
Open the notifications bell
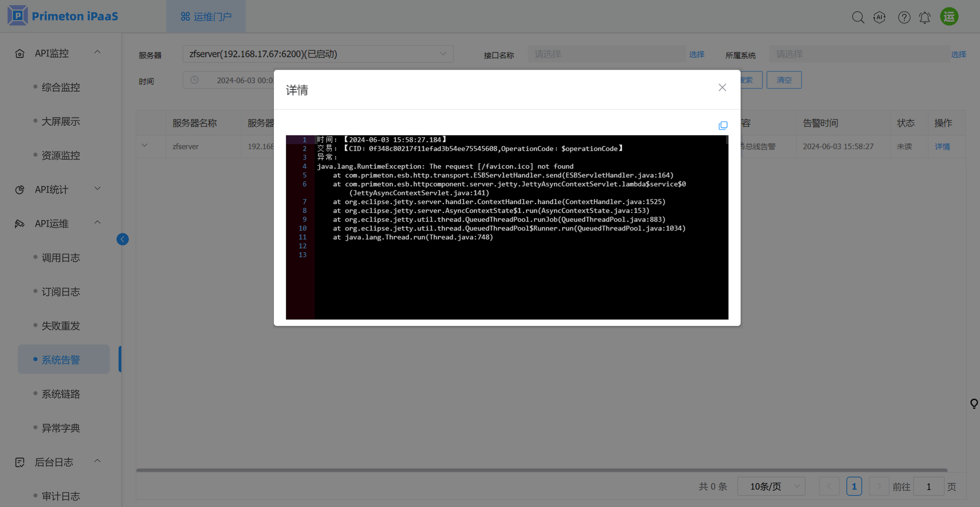click(924, 17)
